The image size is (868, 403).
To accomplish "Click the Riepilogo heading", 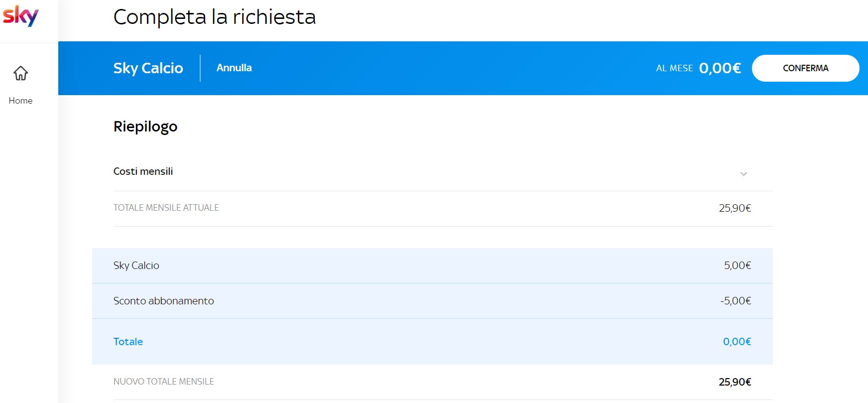I will coord(145,127).
